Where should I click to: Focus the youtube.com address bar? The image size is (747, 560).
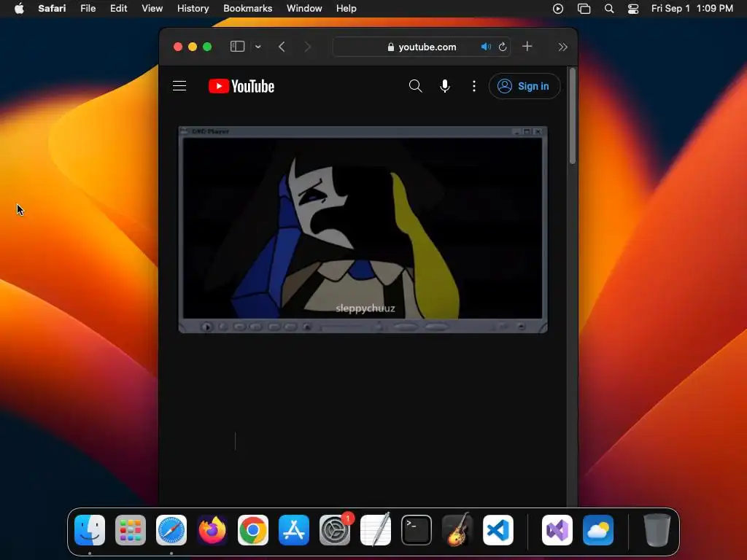pos(422,47)
